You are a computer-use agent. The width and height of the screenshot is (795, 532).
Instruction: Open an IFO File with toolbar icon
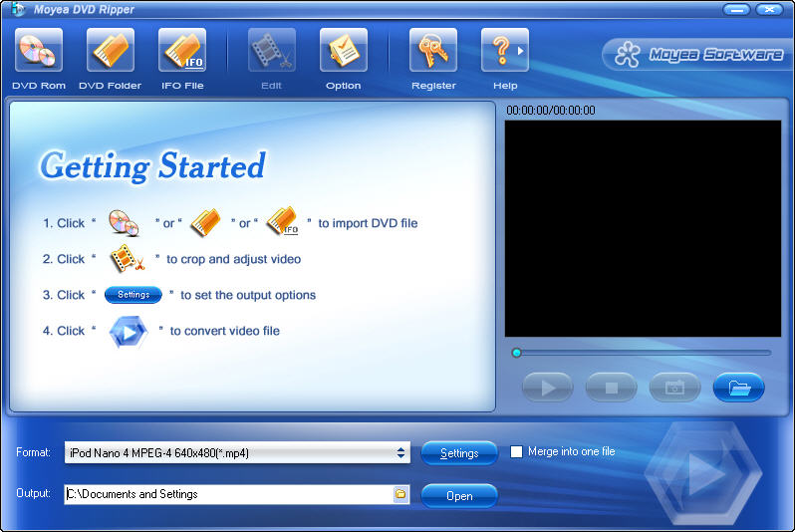182,50
